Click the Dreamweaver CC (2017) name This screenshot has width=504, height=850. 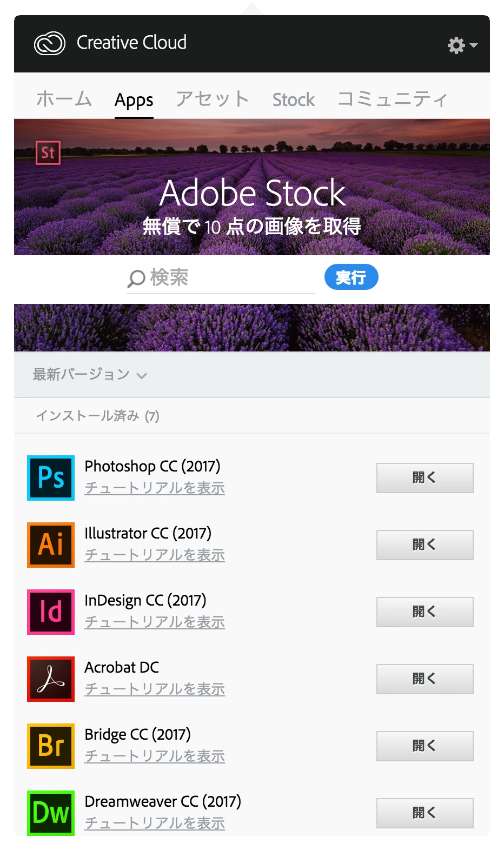tap(163, 801)
